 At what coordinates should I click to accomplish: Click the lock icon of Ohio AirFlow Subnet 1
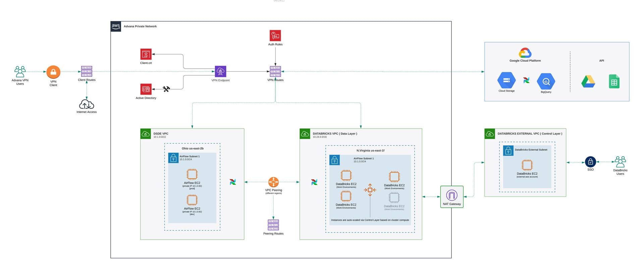coord(173,158)
